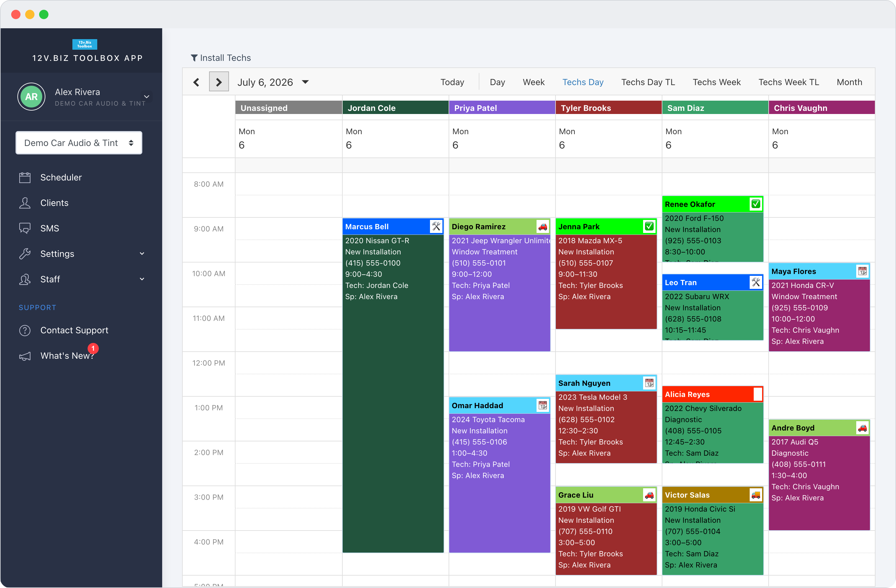Click the 2017 Audi Q5 text
This screenshot has height=588, width=896.
coord(795,442)
